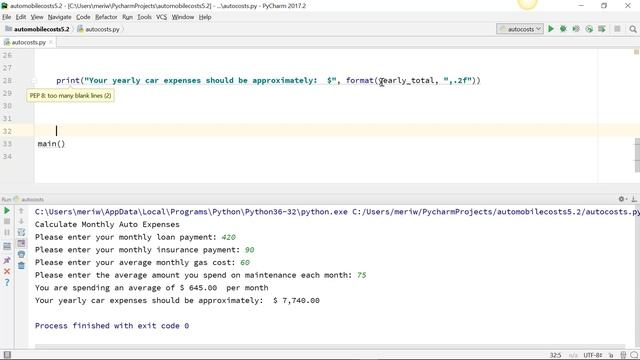
Task: Click the Run console horizontal scrollbar
Action: 330,347
